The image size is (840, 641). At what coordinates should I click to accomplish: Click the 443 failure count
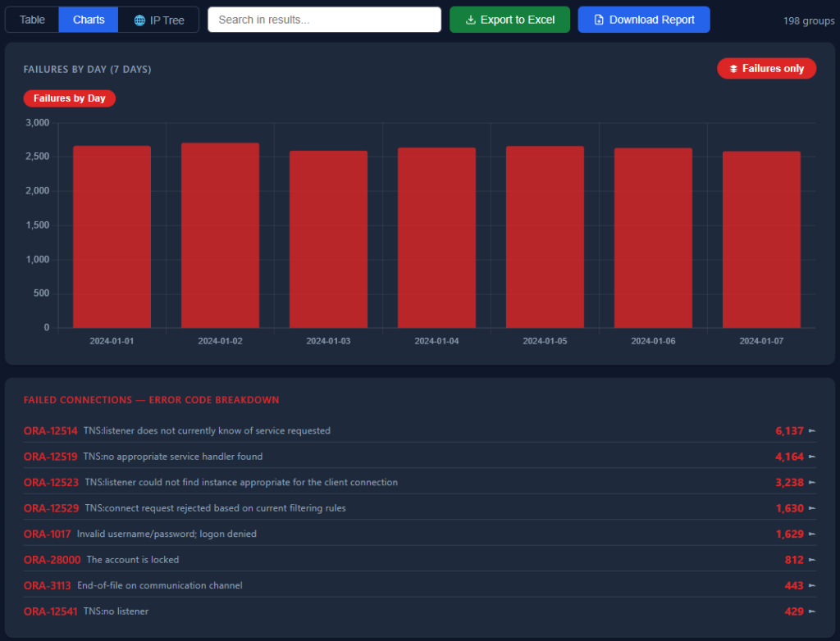pyautogui.click(x=794, y=585)
